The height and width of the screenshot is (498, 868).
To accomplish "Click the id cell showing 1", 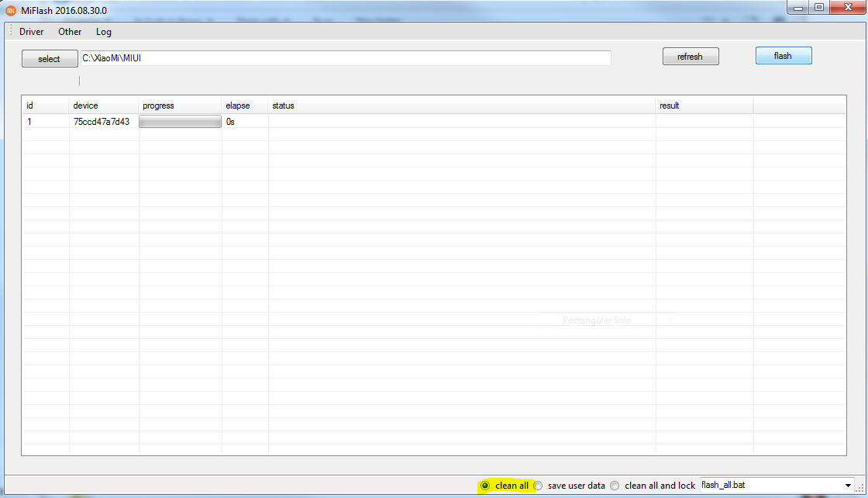I will pyautogui.click(x=29, y=121).
